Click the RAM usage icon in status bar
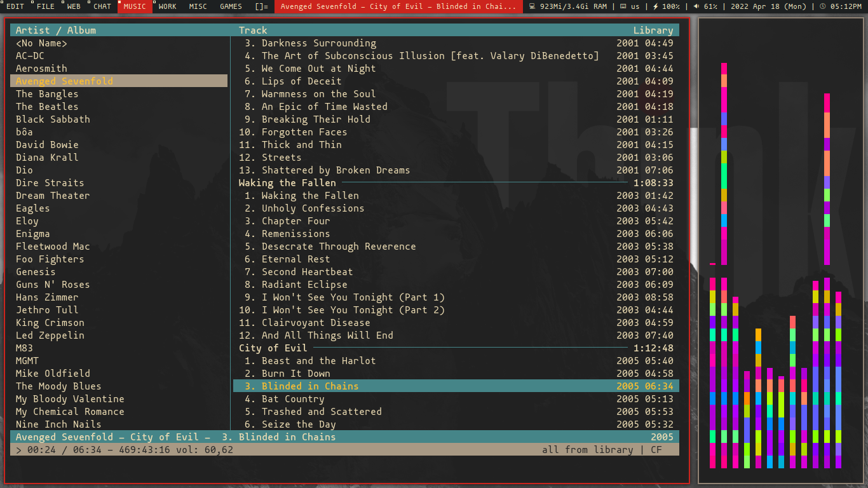The image size is (868, 488). click(532, 6)
